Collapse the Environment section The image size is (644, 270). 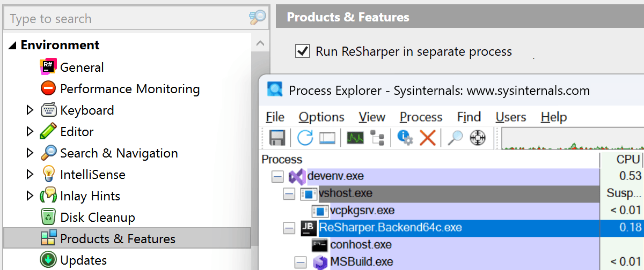[12, 46]
